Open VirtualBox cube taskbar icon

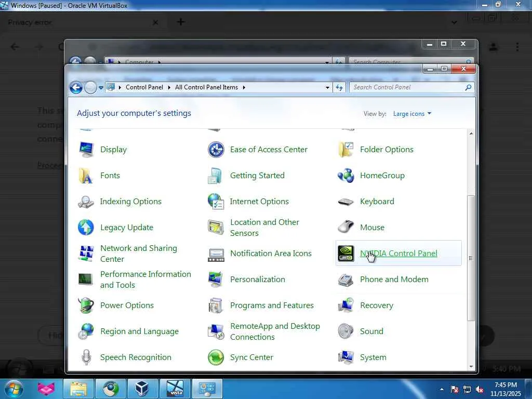click(x=142, y=389)
